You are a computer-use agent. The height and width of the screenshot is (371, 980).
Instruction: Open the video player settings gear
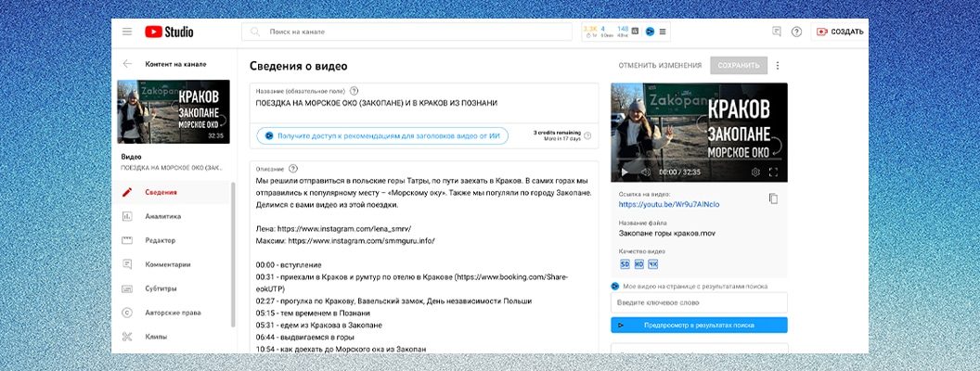[x=755, y=173]
